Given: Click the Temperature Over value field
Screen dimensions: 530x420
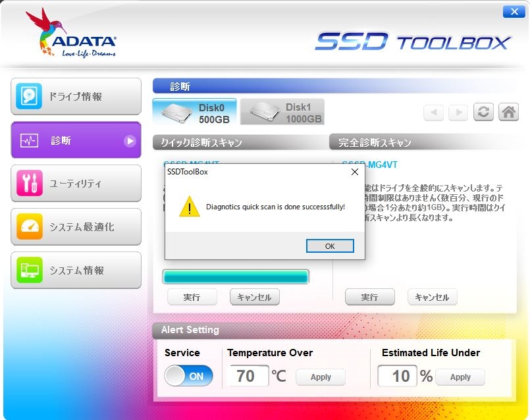Looking at the screenshot, I should (x=248, y=376).
